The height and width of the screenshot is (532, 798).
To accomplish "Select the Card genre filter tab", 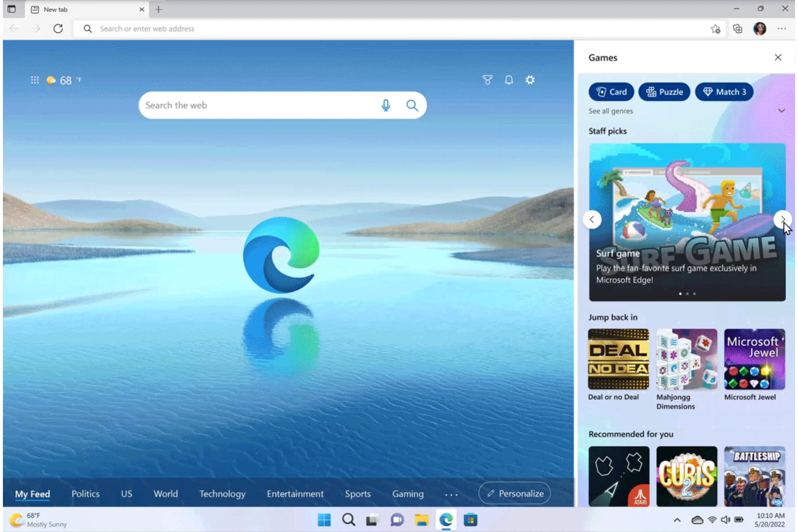I will click(x=611, y=92).
